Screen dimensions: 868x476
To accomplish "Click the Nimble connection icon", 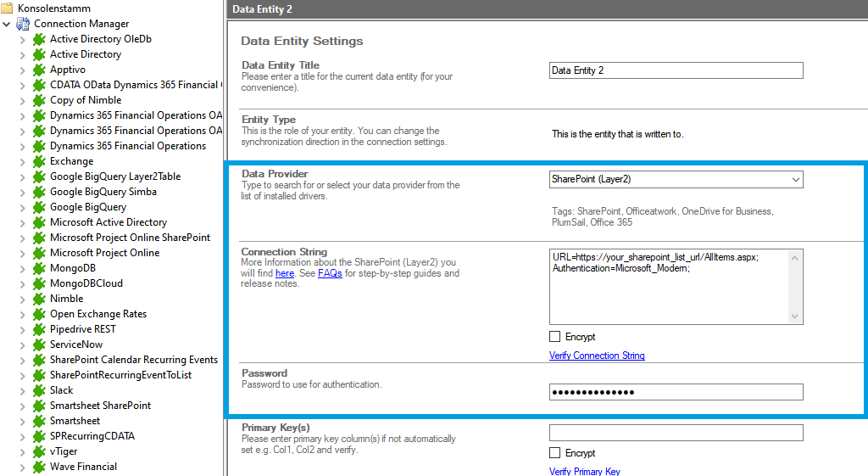I will 39,299.
